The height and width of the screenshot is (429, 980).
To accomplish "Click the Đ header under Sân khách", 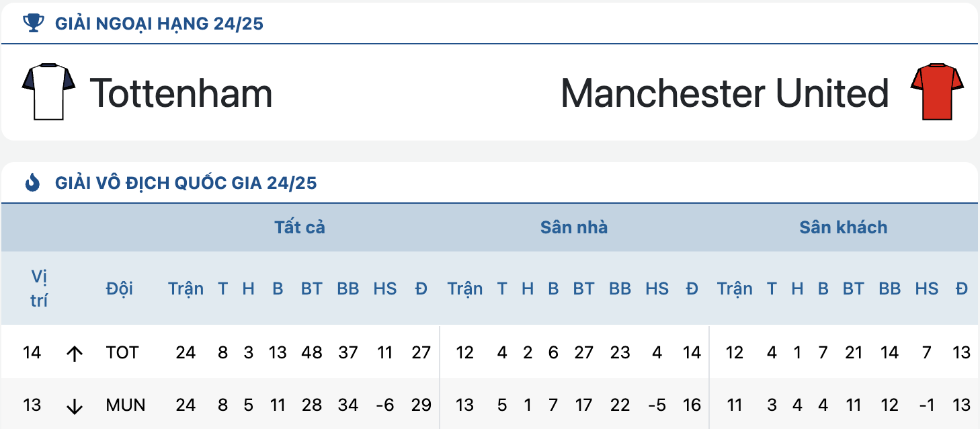I will [962, 288].
